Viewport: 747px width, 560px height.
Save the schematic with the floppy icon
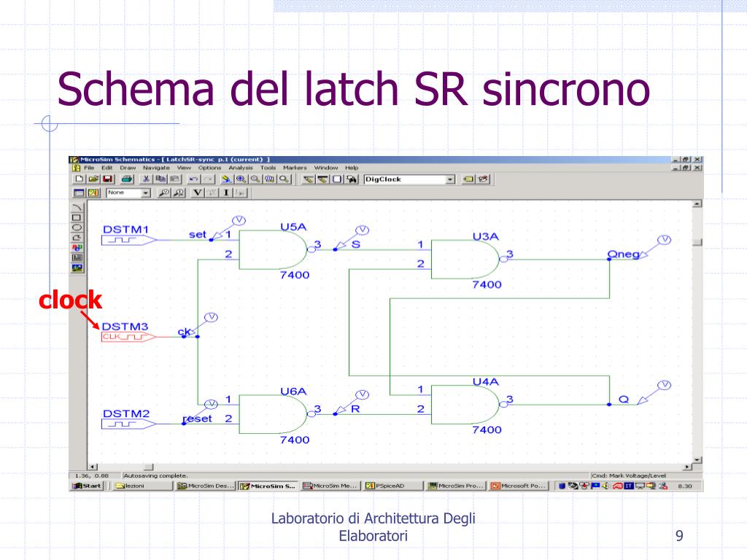(x=108, y=179)
